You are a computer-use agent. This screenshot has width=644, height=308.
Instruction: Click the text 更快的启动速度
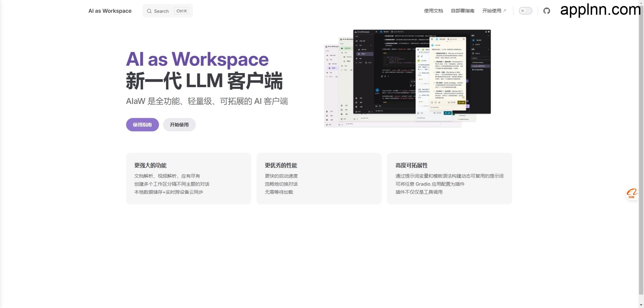pos(281,176)
